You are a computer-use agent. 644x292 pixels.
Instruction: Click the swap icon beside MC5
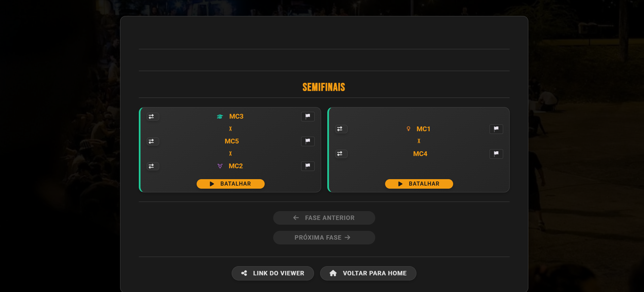[152, 141]
